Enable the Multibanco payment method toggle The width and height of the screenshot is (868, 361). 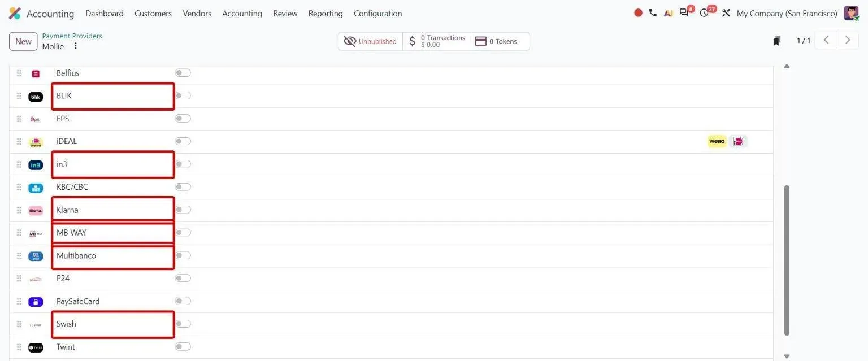[x=183, y=255]
